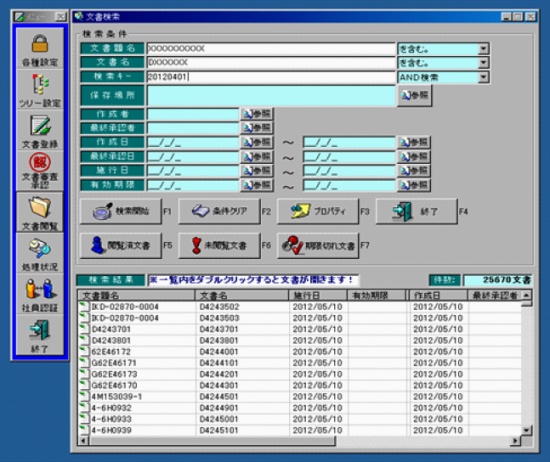The width and height of the screenshot is (550, 462).
Task: Open 各種設定 padlock icon in sidebar
Action: tap(40, 49)
